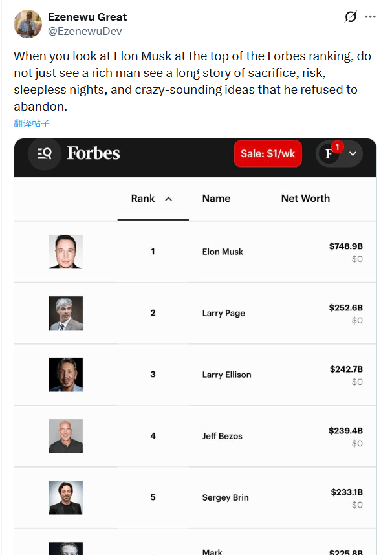Expand the Forbes account dropdown chevron

point(353,154)
